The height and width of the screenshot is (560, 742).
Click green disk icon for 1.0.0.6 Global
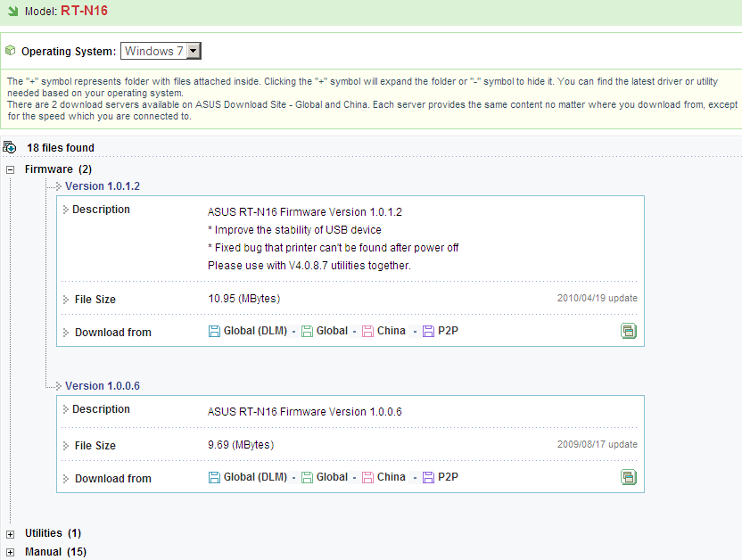tap(307, 477)
